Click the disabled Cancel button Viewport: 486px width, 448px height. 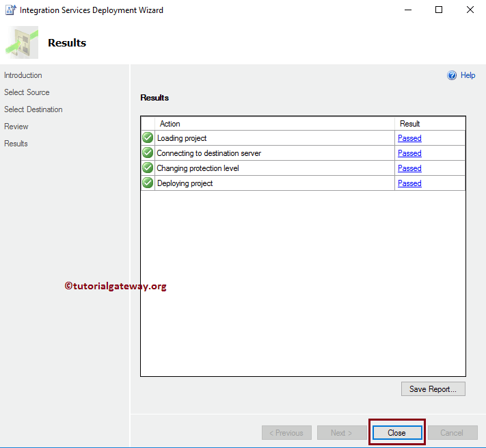pos(453,432)
